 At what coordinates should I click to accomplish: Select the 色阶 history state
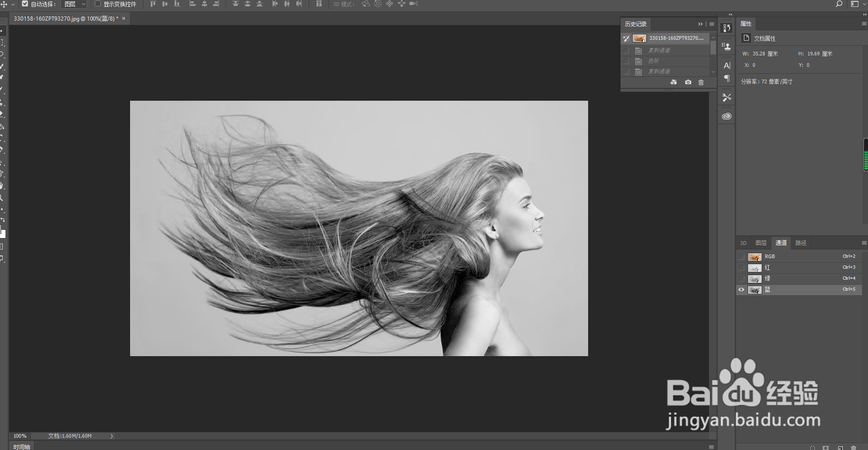coord(653,61)
